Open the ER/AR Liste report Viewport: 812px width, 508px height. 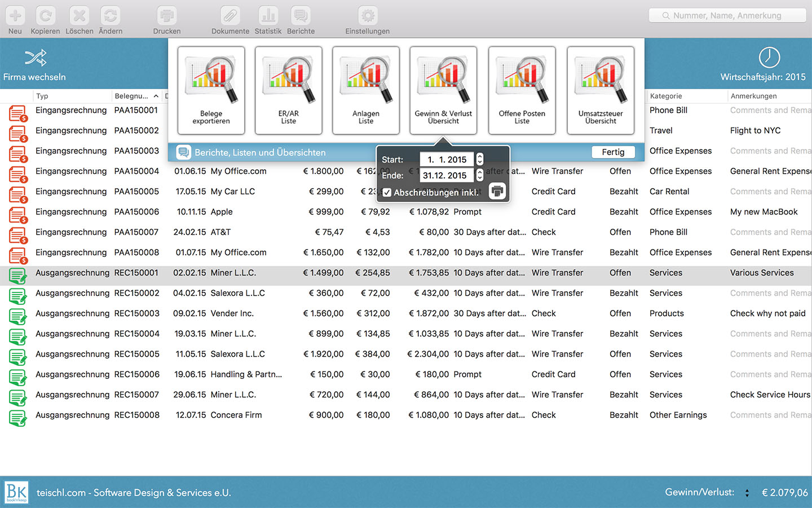pos(288,90)
